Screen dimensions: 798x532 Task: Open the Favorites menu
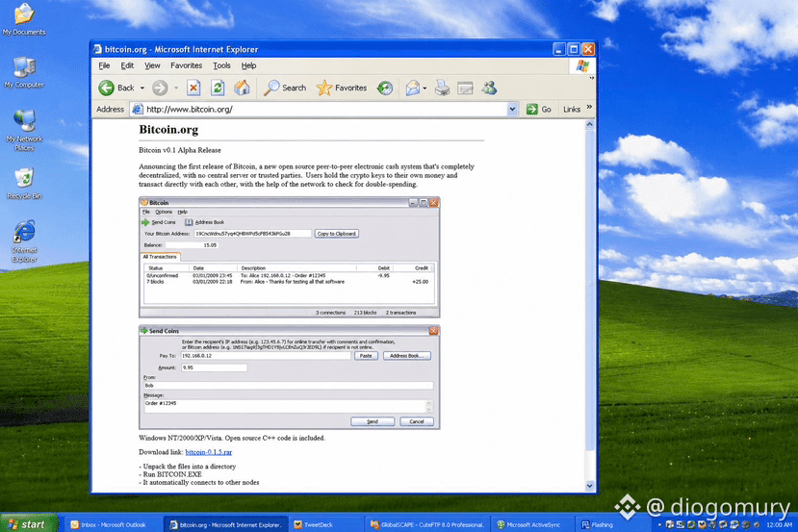(x=187, y=65)
